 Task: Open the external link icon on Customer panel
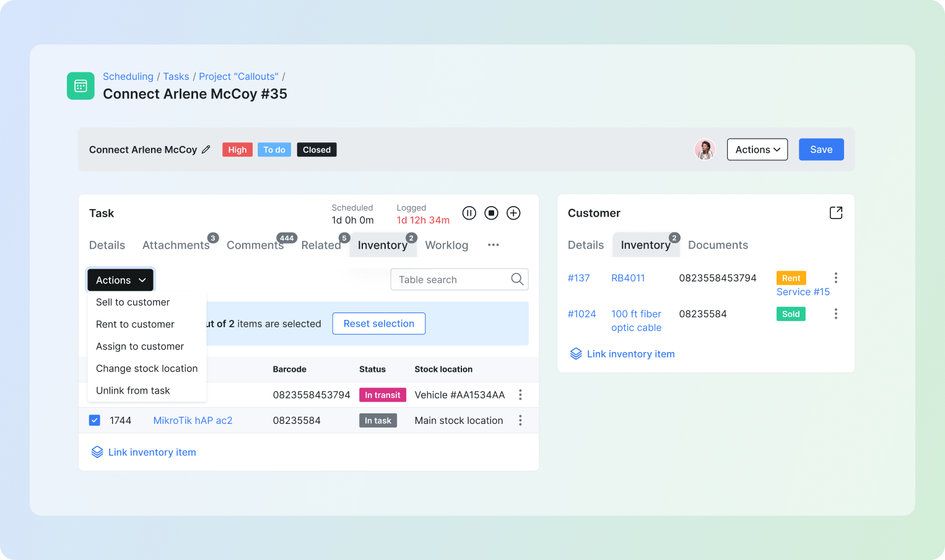(836, 212)
